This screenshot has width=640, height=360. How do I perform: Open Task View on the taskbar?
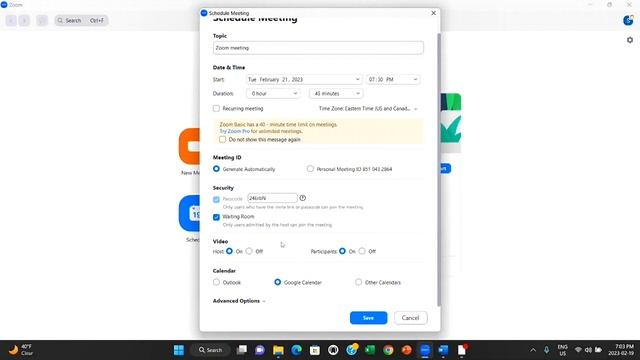(x=242, y=350)
